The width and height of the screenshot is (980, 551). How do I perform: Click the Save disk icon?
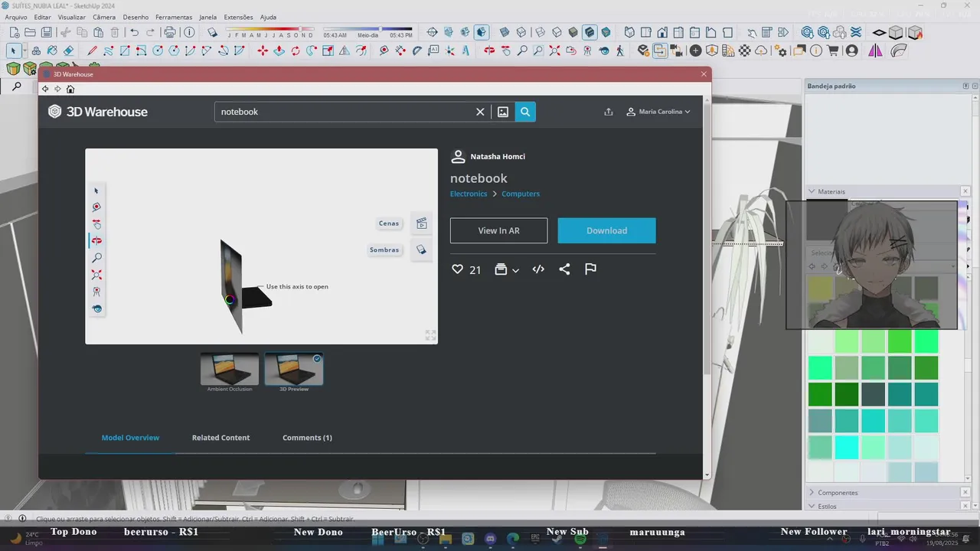pyautogui.click(x=47, y=32)
